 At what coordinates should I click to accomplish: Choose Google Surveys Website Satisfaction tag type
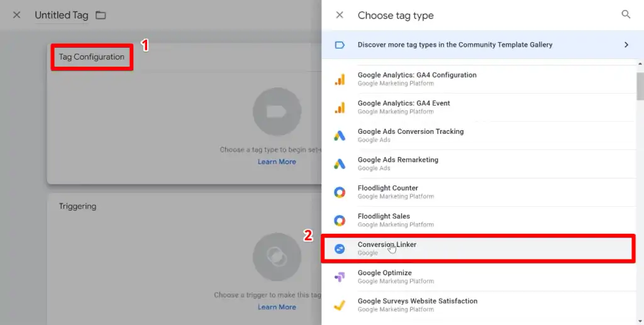pyautogui.click(x=479, y=306)
